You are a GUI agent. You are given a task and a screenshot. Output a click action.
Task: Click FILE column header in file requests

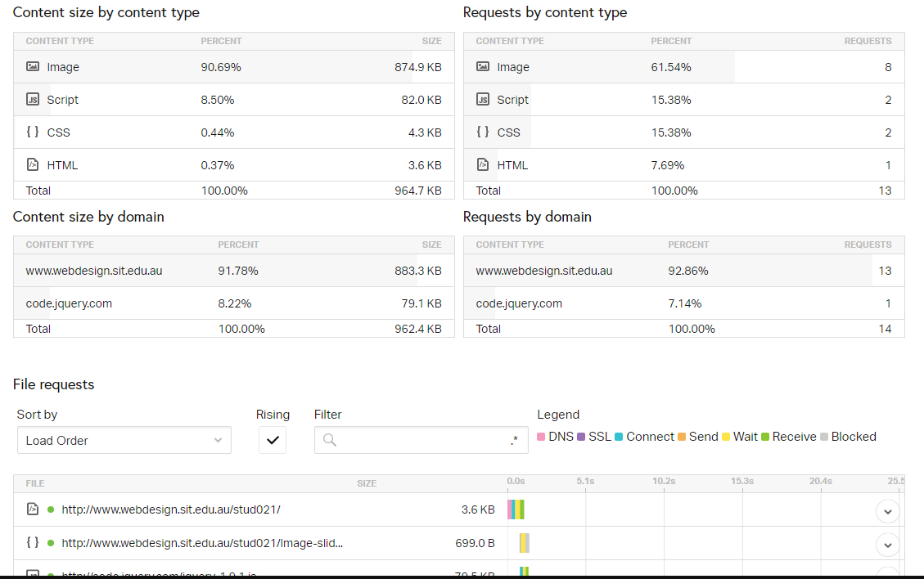[x=35, y=483]
